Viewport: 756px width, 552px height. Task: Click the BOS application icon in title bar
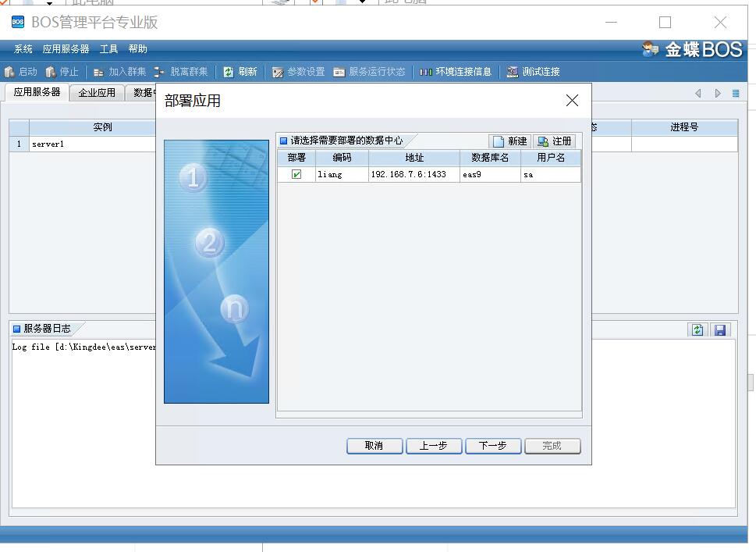(x=18, y=22)
